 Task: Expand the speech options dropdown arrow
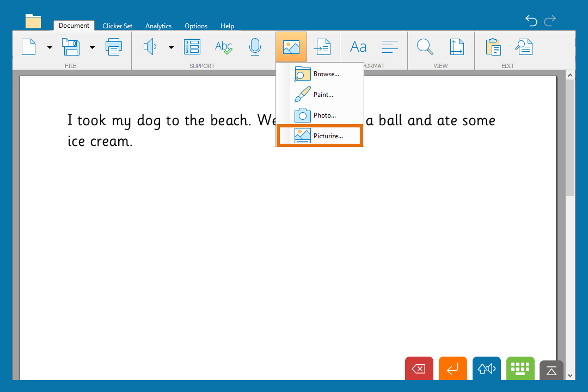click(x=171, y=47)
